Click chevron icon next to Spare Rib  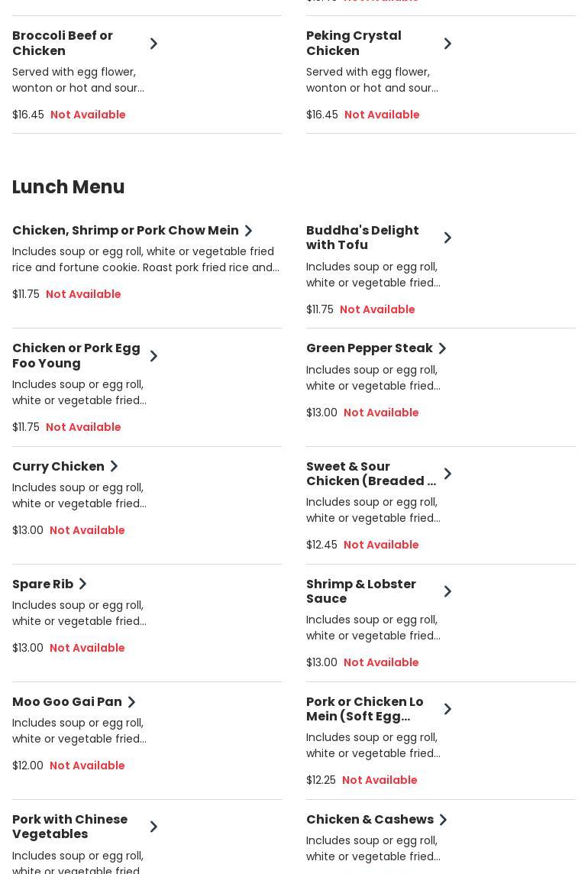83,584
